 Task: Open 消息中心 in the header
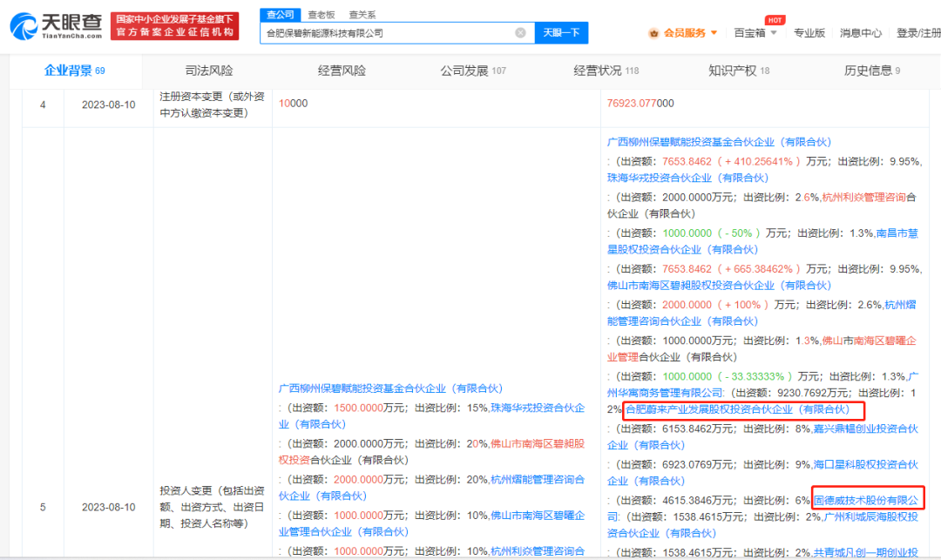coord(860,33)
